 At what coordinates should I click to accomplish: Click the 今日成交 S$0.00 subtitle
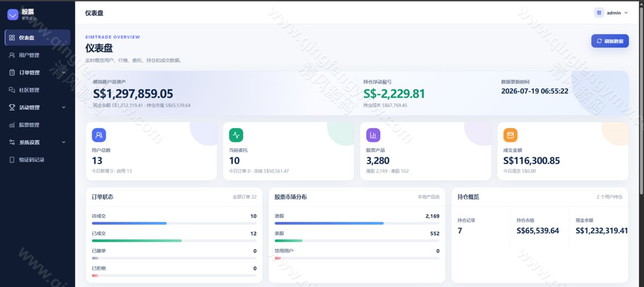(x=519, y=171)
